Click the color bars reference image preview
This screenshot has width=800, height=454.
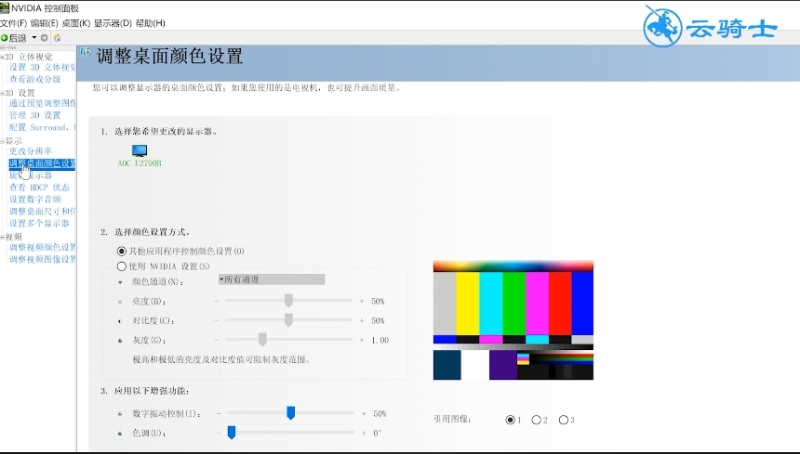pyautogui.click(x=513, y=320)
